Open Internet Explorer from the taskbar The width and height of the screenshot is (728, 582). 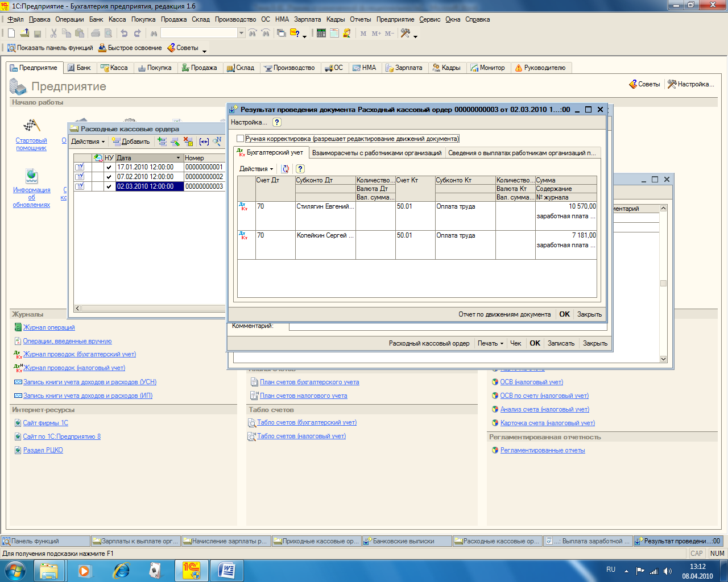click(121, 570)
